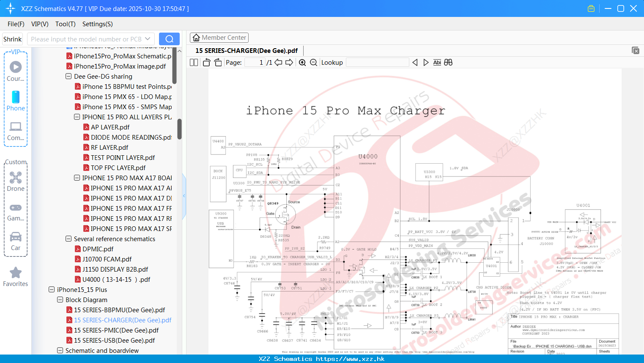
Task: Click the XZZ Schematics logo icon
Action: pos(11,8)
